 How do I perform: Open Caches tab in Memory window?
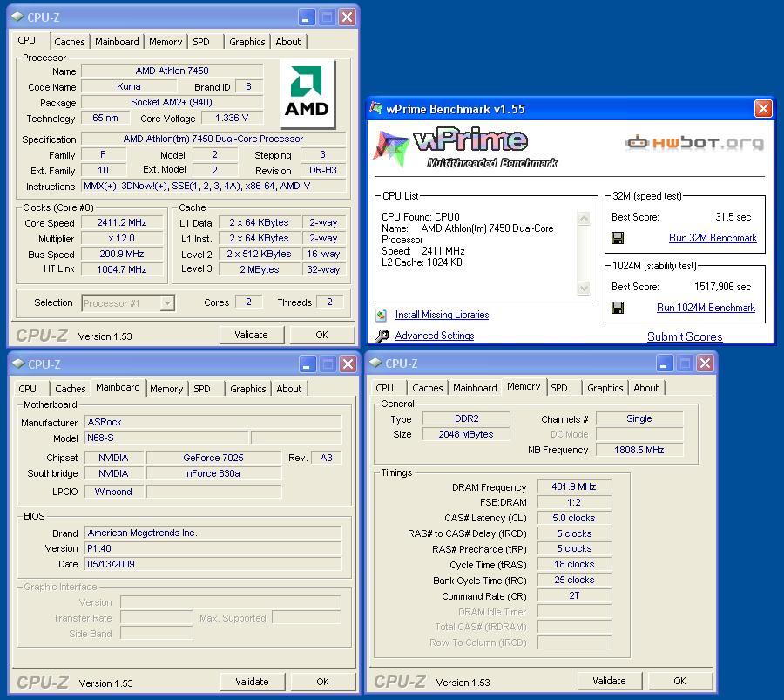[428, 388]
